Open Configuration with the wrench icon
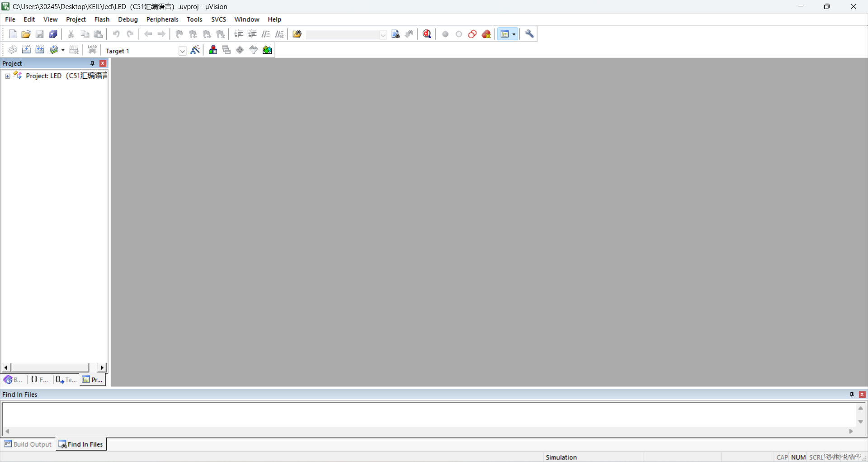 coord(529,34)
